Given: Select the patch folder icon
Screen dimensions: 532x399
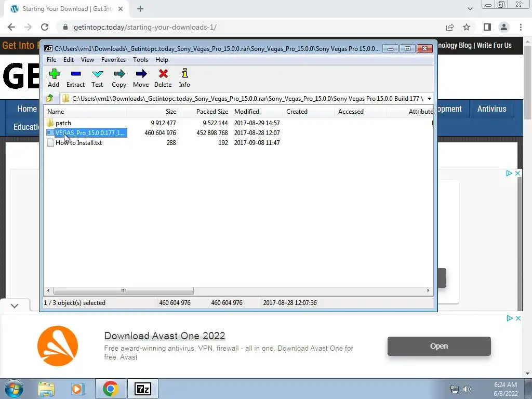Looking at the screenshot, I should coord(50,123).
